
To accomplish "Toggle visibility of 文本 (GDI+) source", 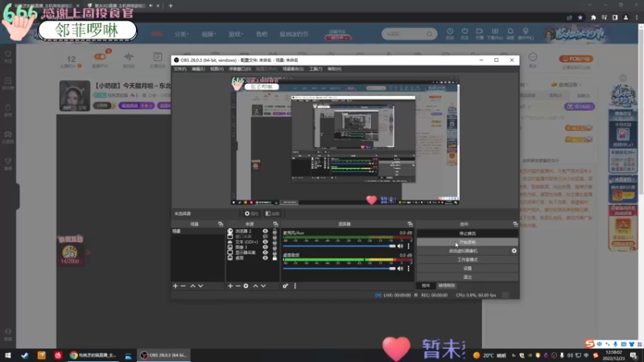I will click(x=266, y=242).
